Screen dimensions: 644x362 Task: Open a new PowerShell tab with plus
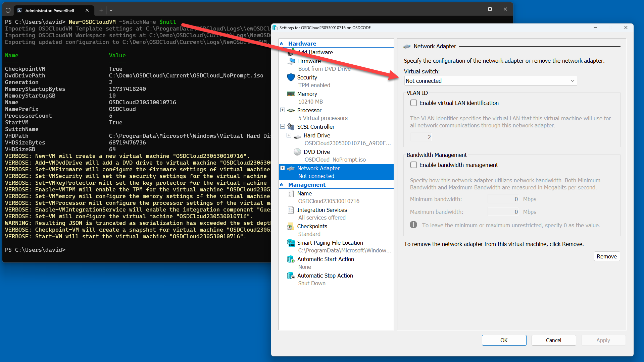101,10
